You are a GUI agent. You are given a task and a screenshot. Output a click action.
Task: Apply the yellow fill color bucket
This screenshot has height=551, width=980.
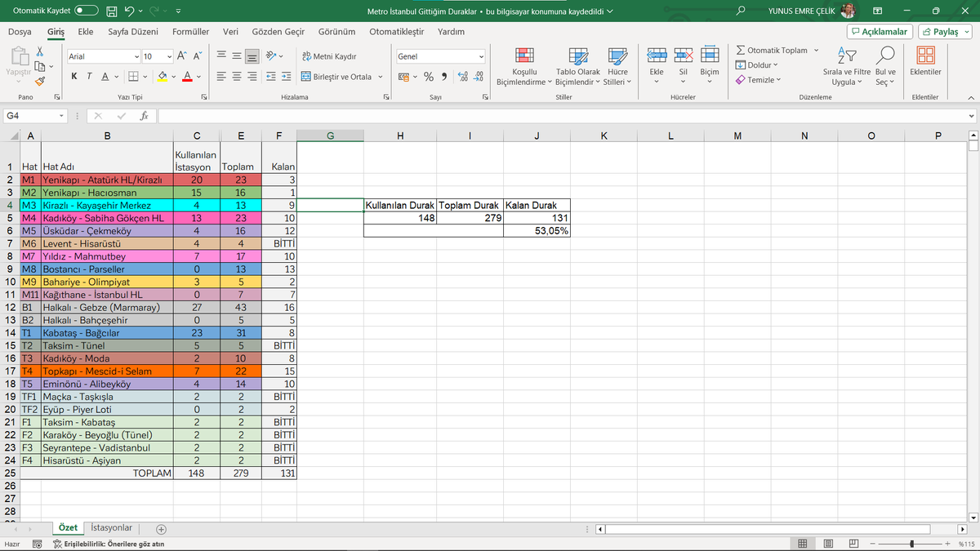coord(162,77)
